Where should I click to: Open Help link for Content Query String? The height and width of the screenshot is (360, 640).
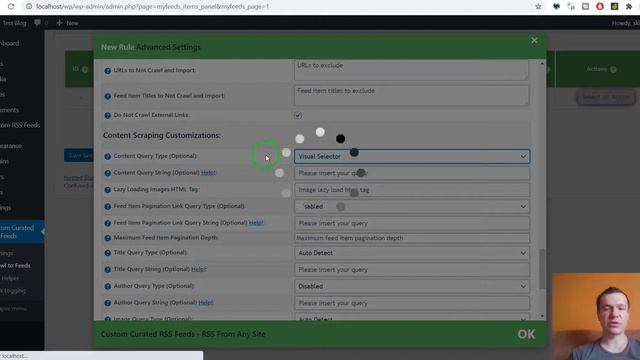tap(208, 173)
